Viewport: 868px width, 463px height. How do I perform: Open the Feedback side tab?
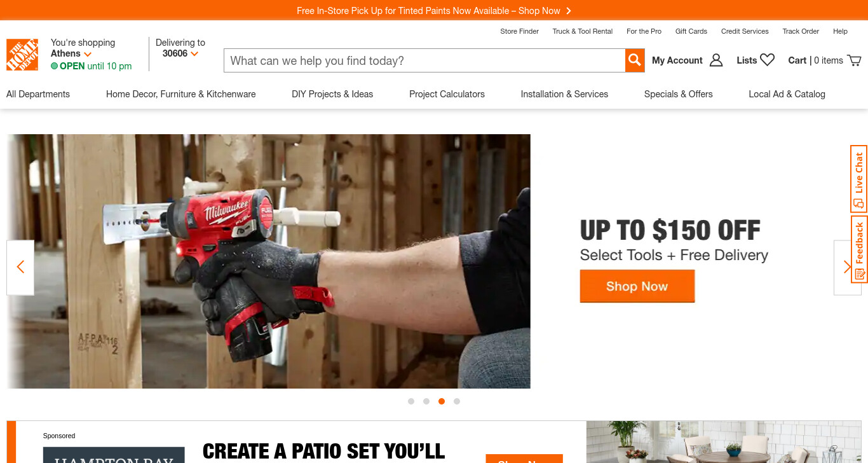click(858, 249)
